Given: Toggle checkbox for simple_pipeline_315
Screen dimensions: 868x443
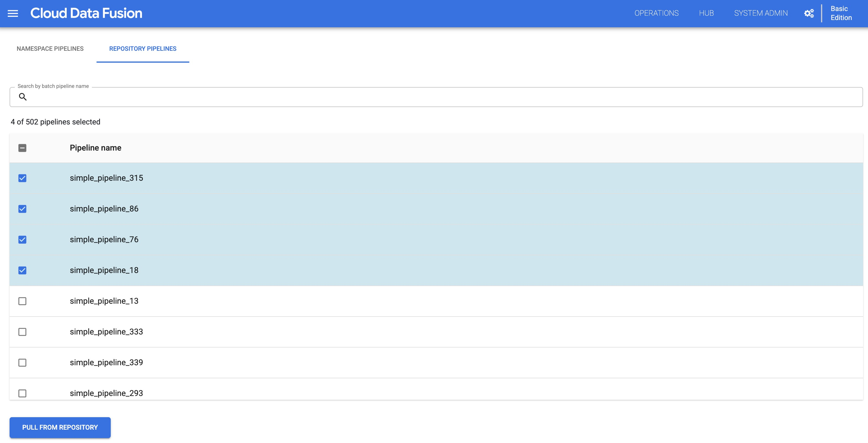Looking at the screenshot, I should pyautogui.click(x=22, y=178).
